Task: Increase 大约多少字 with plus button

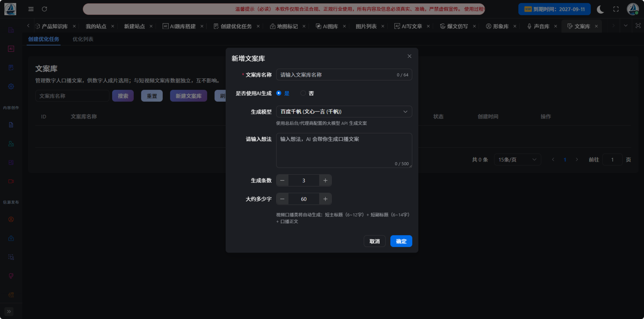Action: (x=325, y=199)
